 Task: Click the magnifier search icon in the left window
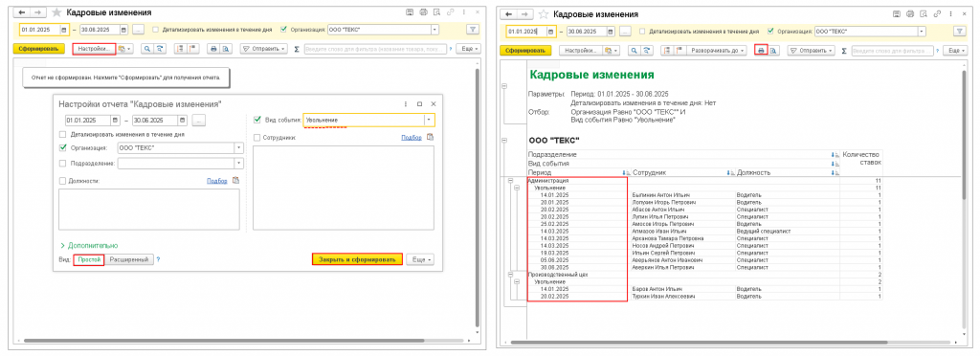pos(146,48)
